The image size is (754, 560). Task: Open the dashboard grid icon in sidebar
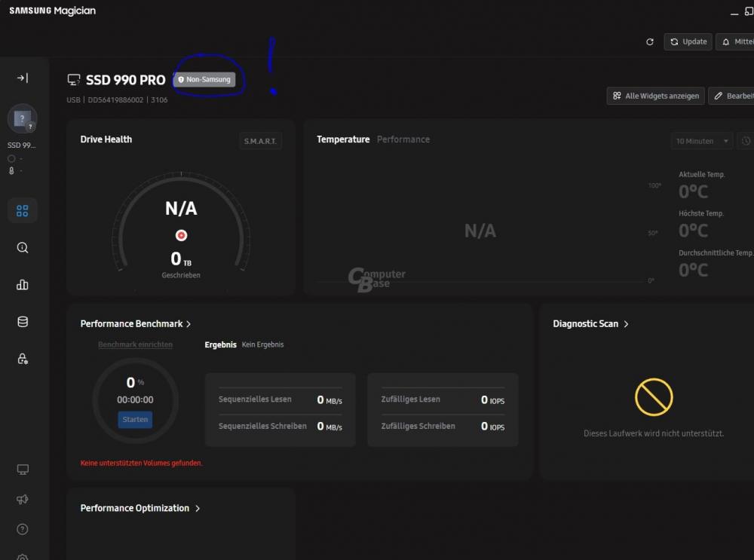click(x=23, y=211)
